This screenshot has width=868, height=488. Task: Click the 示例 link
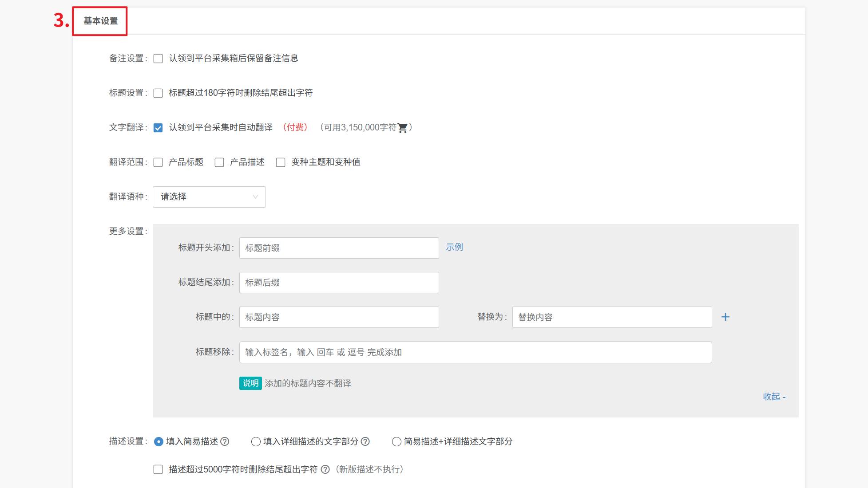(454, 247)
